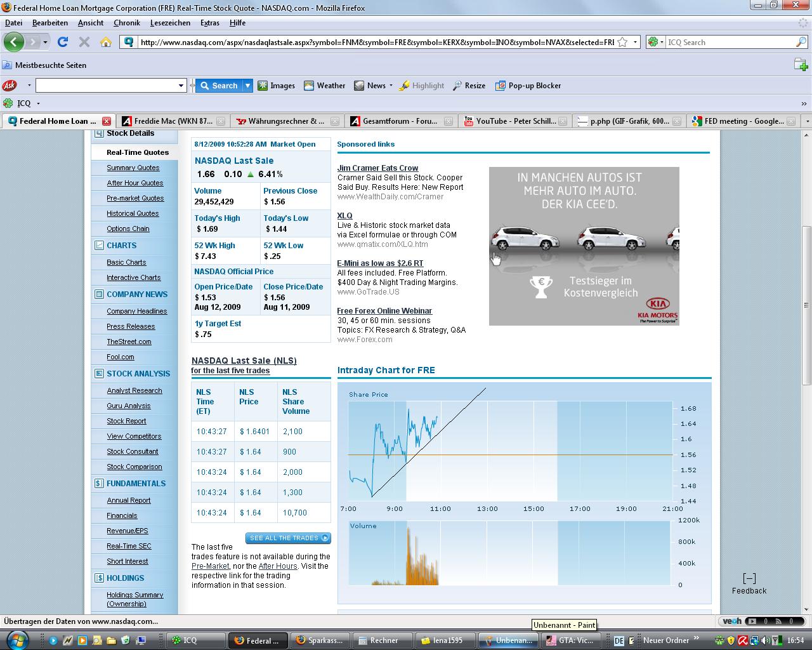Close the Federal Home Loan tab
Viewport: 812px width, 650px height.
(x=107, y=121)
